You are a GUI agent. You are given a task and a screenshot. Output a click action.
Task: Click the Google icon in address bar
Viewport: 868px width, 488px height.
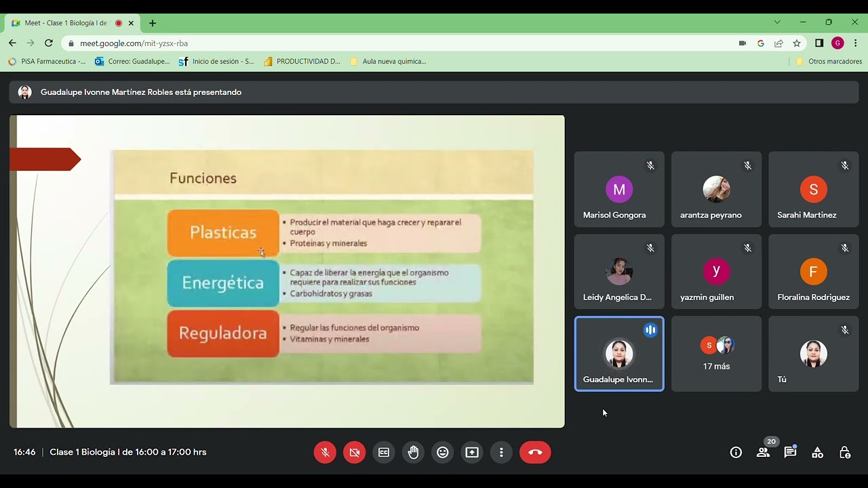761,43
